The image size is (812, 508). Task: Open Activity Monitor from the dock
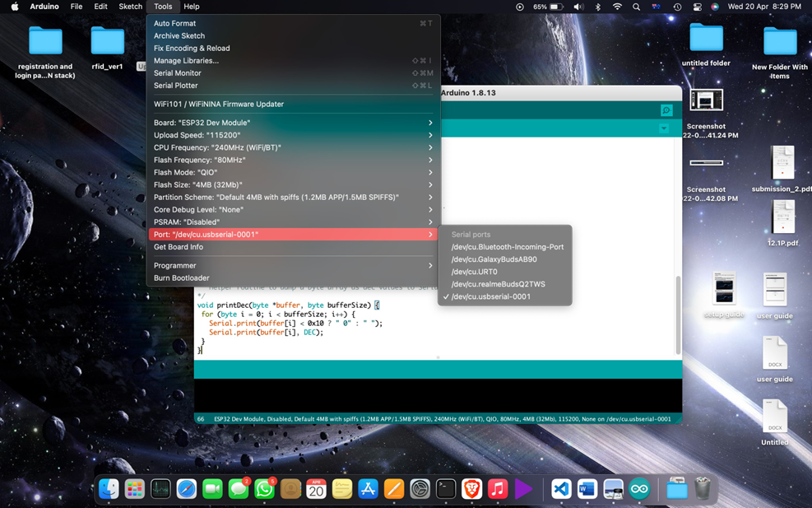[x=160, y=489]
